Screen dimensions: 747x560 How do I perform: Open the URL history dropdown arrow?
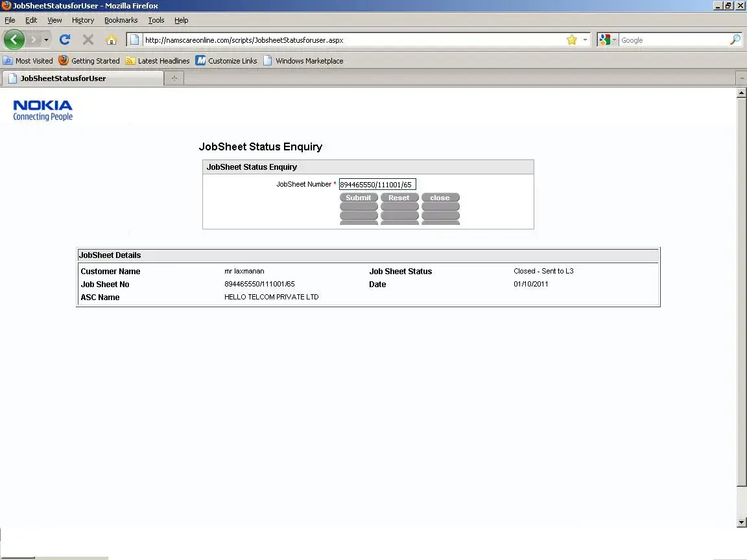tap(585, 40)
